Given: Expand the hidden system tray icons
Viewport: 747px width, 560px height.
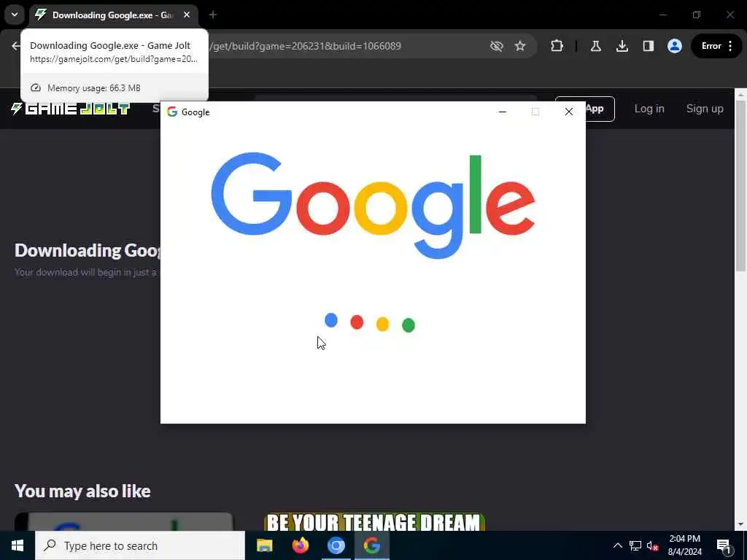Looking at the screenshot, I should (x=617, y=545).
